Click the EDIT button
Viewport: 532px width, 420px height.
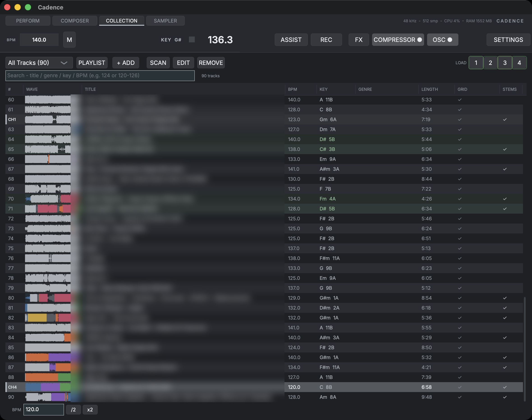183,63
